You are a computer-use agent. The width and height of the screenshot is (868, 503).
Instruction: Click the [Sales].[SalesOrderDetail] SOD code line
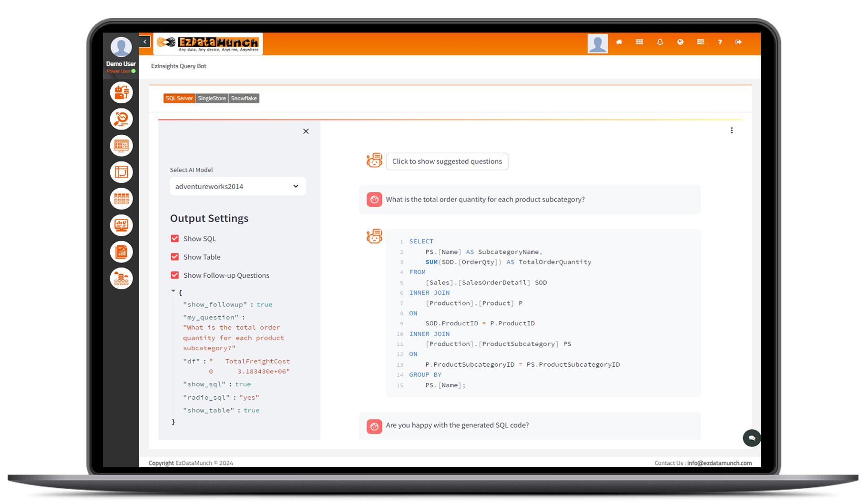point(486,282)
